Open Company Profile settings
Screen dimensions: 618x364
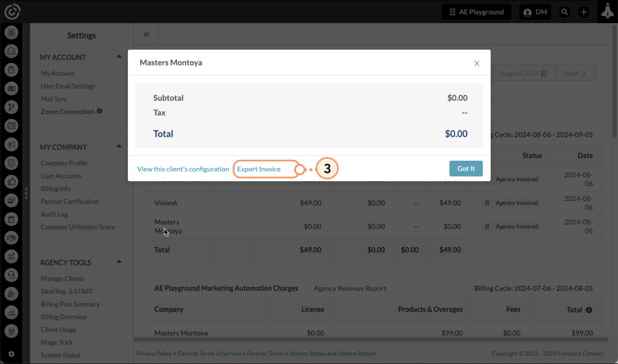tap(64, 163)
